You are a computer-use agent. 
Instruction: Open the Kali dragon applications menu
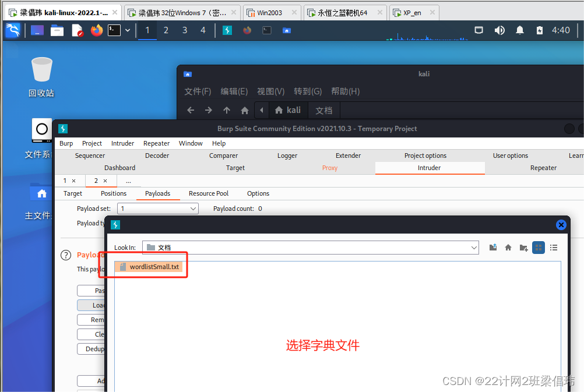13,30
